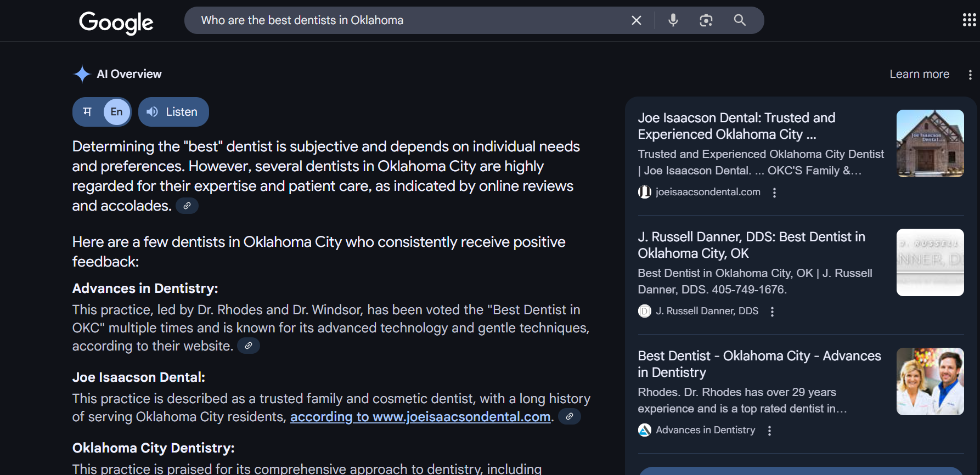The height and width of the screenshot is (475, 980).
Task: Open source link after 'their website'
Action: (x=249, y=346)
